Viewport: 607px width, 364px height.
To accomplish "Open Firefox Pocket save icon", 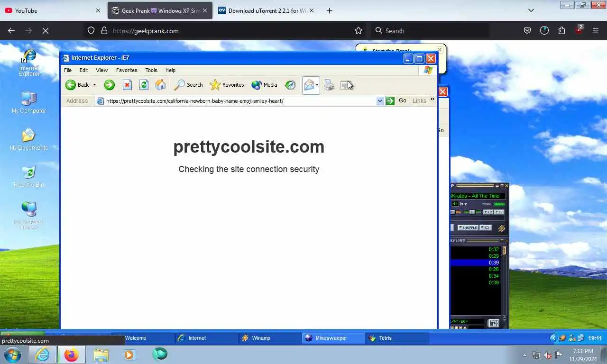I will pos(527,30).
